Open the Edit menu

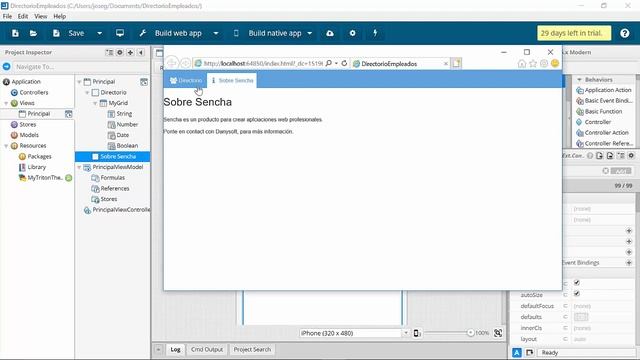click(x=23, y=16)
